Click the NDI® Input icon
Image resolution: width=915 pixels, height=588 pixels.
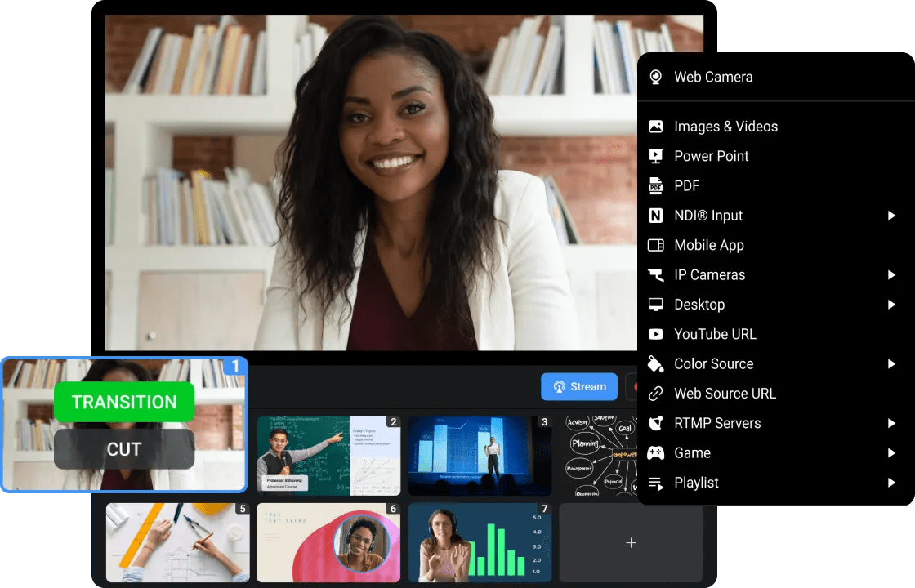point(655,215)
